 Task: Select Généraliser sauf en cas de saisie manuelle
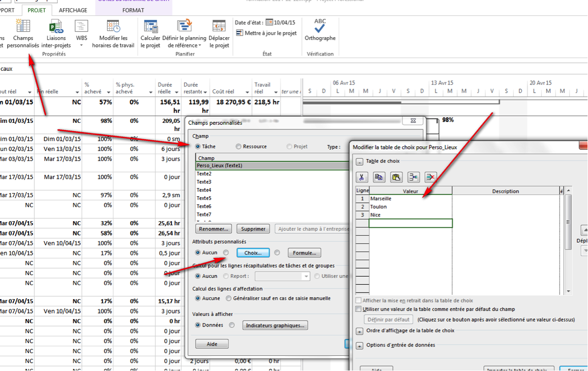tap(229, 298)
